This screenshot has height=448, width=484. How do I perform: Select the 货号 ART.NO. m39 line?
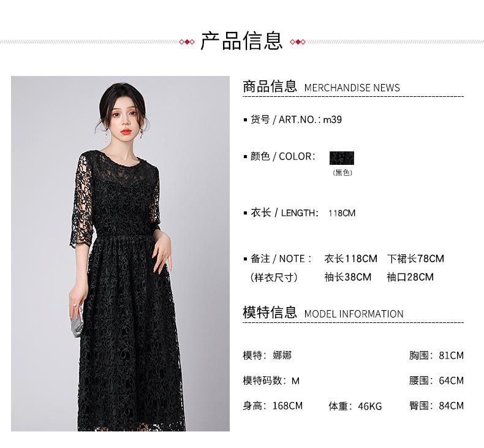coord(293,119)
